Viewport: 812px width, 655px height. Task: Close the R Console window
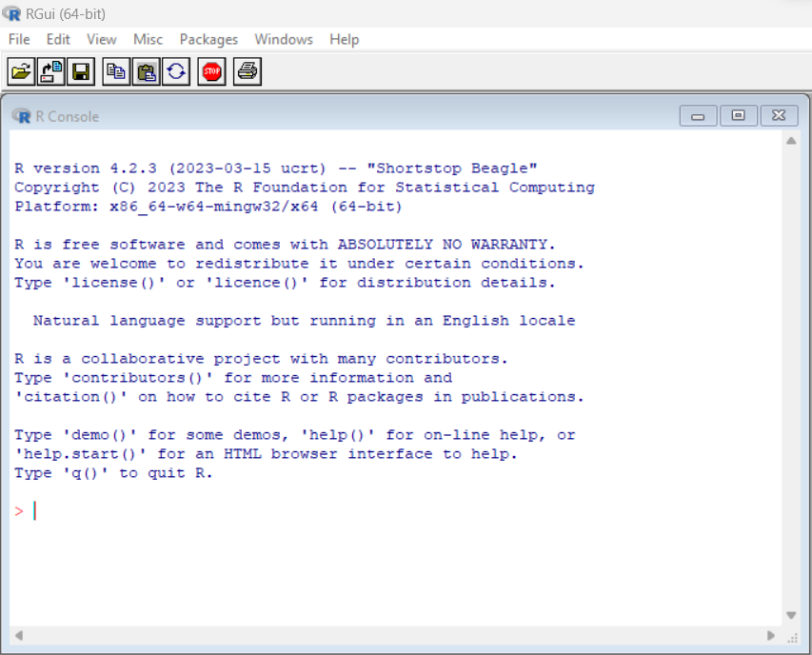pos(779,115)
